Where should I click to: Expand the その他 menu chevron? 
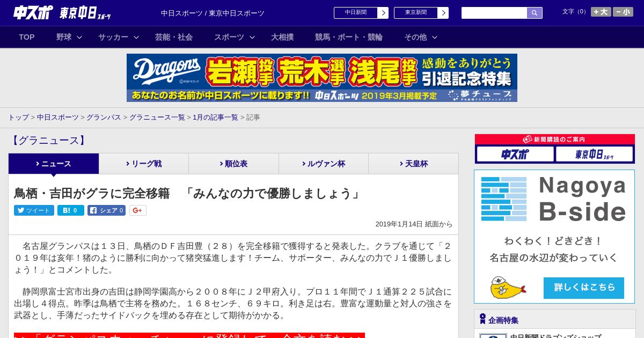[435, 38]
